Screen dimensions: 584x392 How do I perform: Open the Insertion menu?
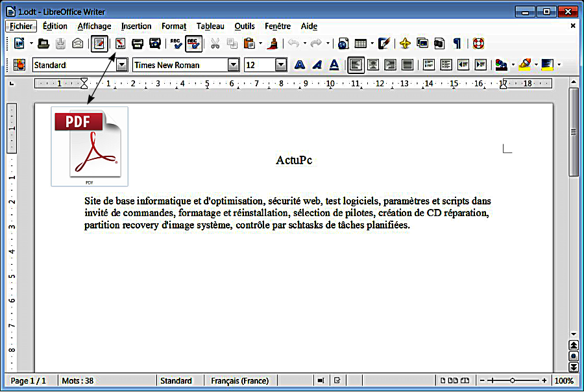[136, 26]
